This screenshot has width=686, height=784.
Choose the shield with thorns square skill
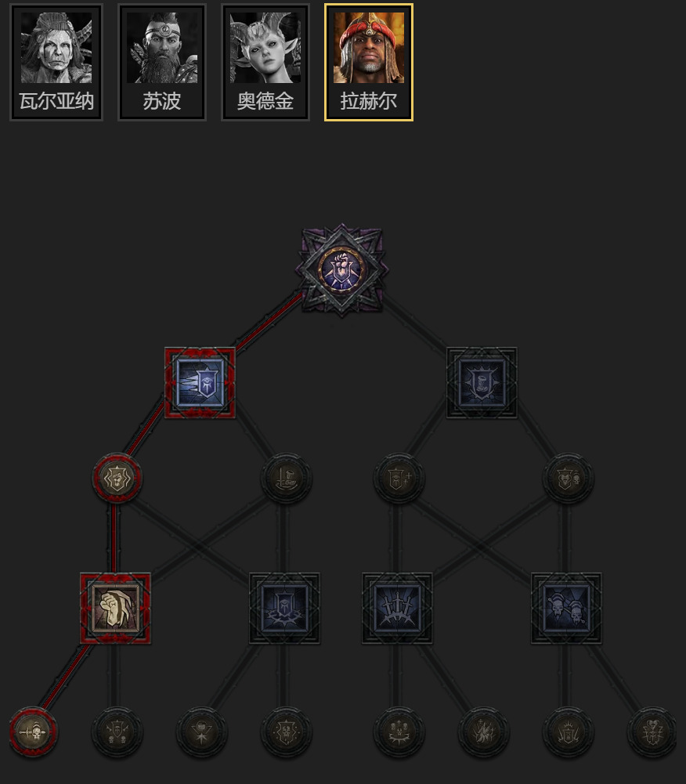point(284,609)
